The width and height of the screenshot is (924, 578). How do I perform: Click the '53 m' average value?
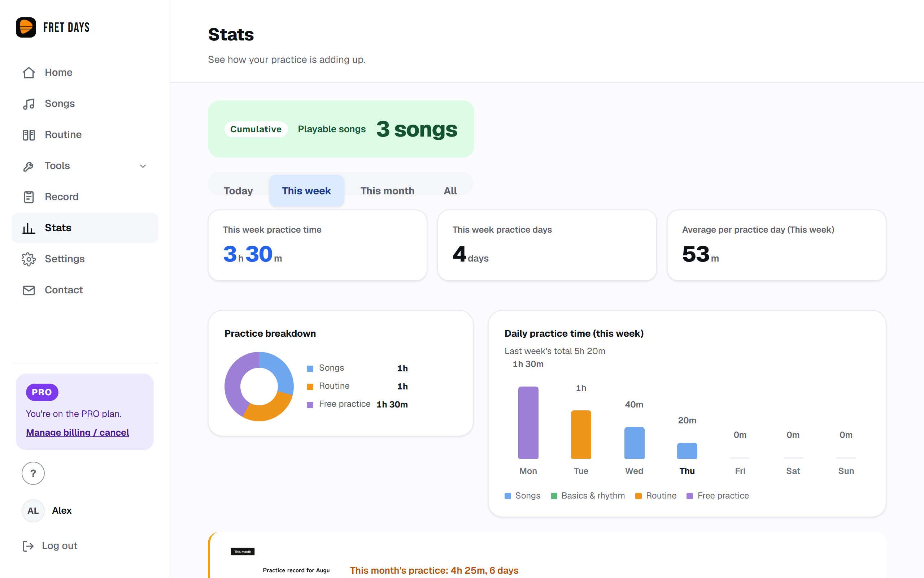(701, 254)
